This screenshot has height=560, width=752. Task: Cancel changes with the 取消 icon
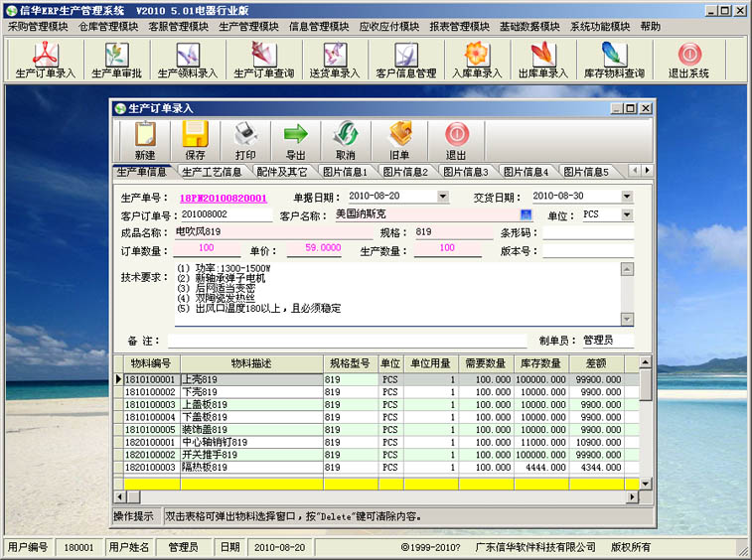(345, 140)
